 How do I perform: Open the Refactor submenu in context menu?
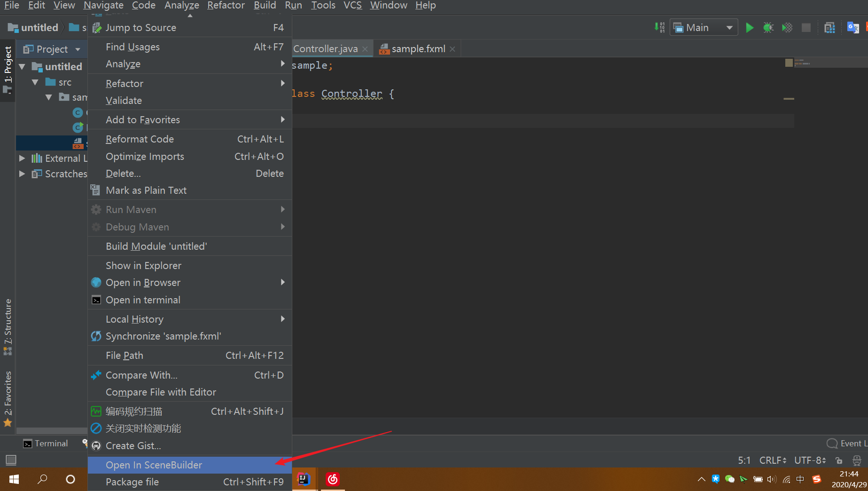pyautogui.click(x=190, y=83)
